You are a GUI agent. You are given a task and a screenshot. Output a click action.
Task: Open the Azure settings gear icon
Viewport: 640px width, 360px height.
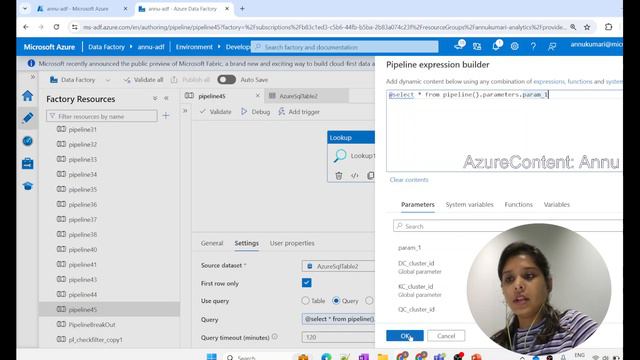(x=515, y=47)
